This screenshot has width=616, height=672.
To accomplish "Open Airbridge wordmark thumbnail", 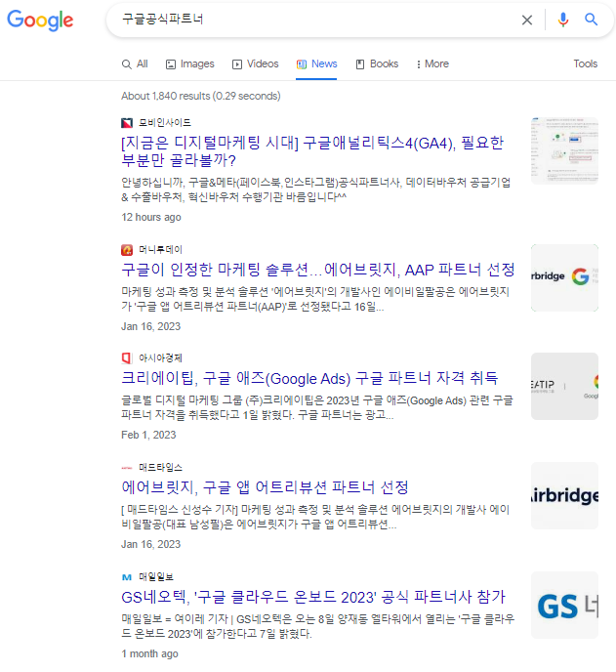I will tap(564, 495).
